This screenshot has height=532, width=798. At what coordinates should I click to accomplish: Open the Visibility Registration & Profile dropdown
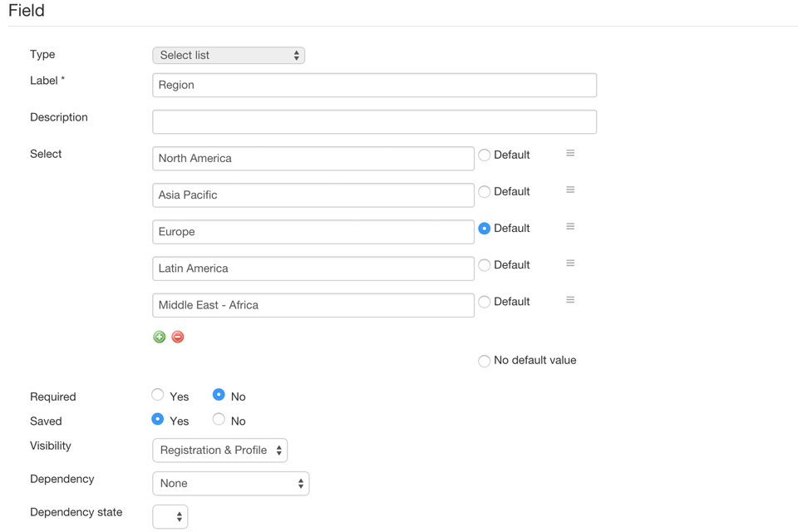pos(219,451)
